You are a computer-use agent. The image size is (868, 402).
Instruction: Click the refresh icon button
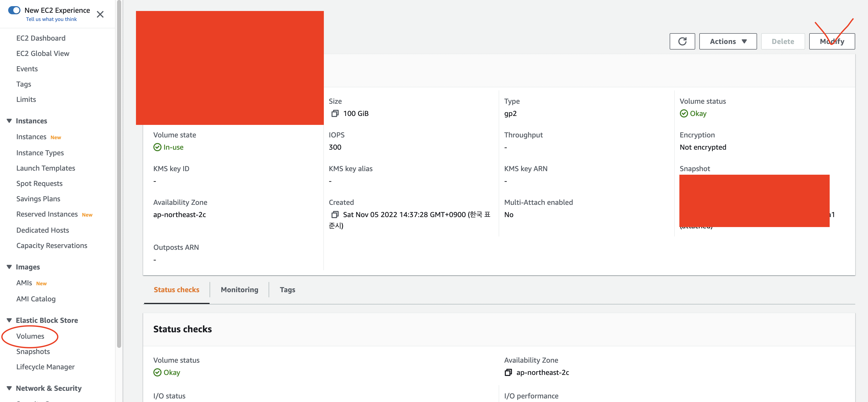point(682,41)
